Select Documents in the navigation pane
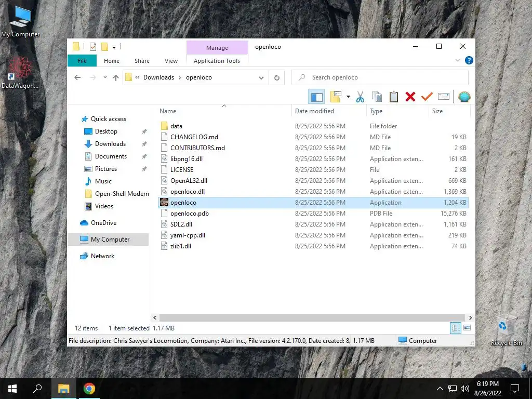The width and height of the screenshot is (532, 399). pyautogui.click(x=111, y=156)
